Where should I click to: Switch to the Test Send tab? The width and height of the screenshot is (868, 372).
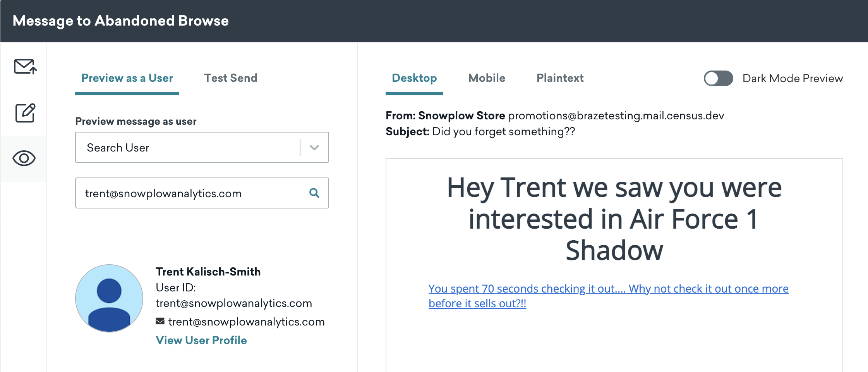point(230,78)
